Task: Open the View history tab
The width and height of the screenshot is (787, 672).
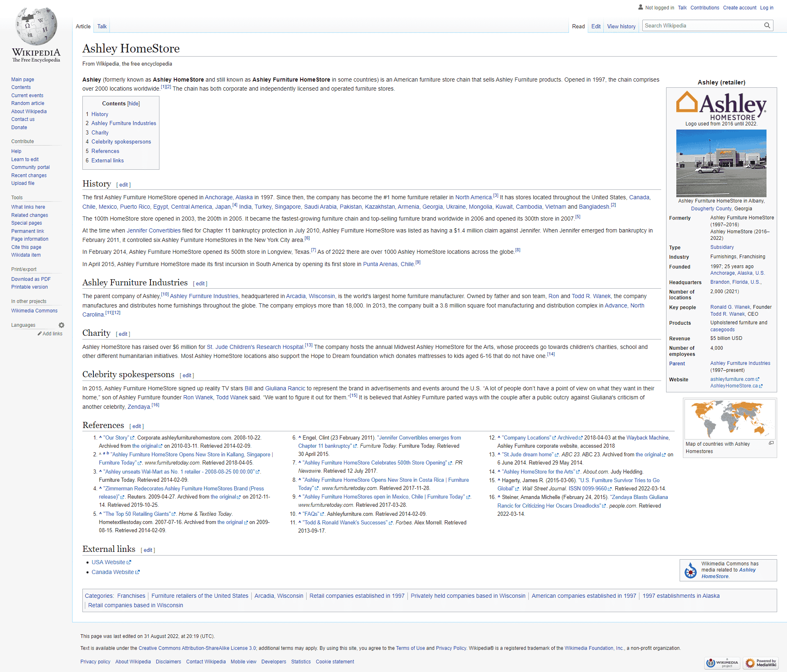Action: point(621,27)
